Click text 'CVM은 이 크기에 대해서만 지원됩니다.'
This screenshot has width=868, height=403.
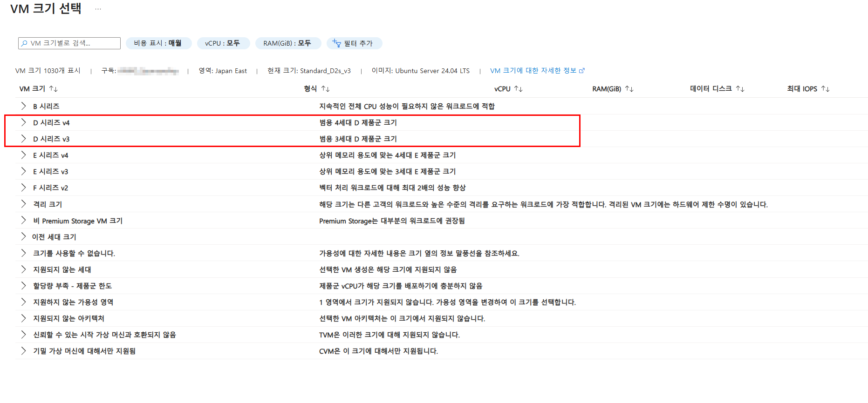pos(378,351)
